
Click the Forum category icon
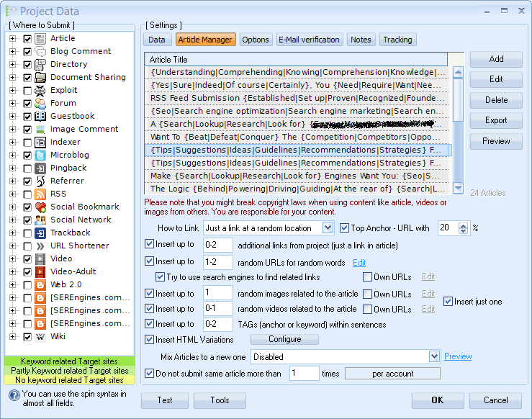tap(40, 103)
